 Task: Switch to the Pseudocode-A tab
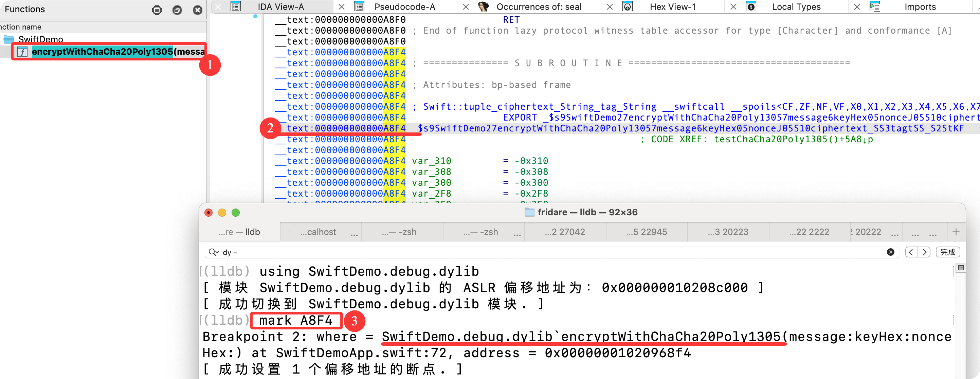[404, 7]
